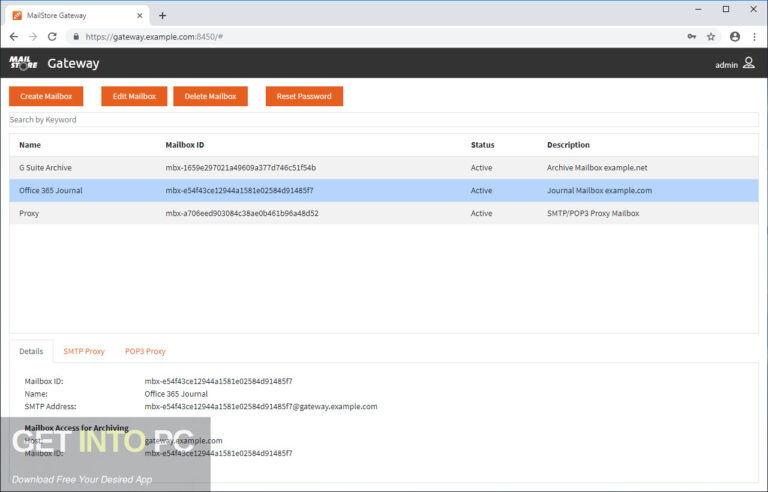768x492 pixels.
Task: Click the address bar URL
Action: pos(154,37)
